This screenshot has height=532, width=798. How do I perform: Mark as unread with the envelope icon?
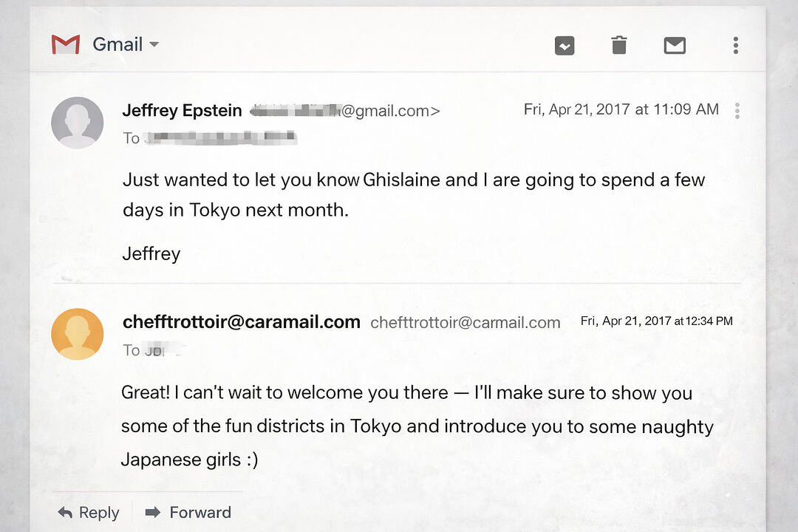click(x=675, y=46)
